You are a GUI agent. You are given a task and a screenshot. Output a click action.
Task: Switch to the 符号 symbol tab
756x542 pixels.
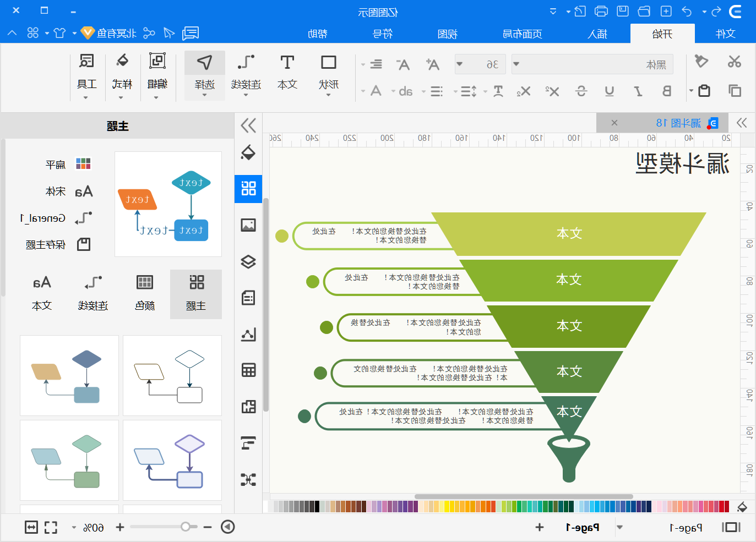coord(382,34)
